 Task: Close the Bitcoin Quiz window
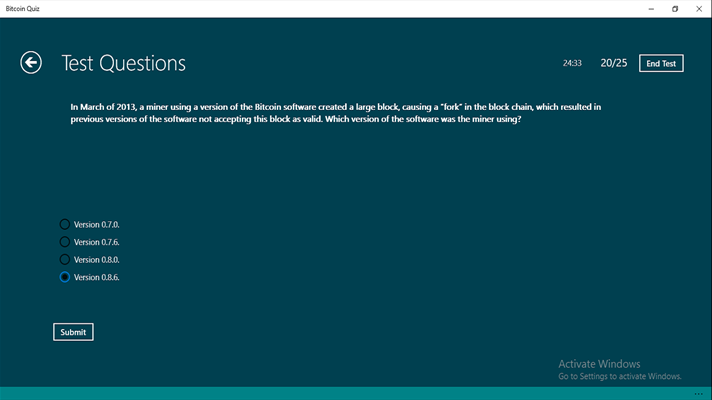(699, 9)
